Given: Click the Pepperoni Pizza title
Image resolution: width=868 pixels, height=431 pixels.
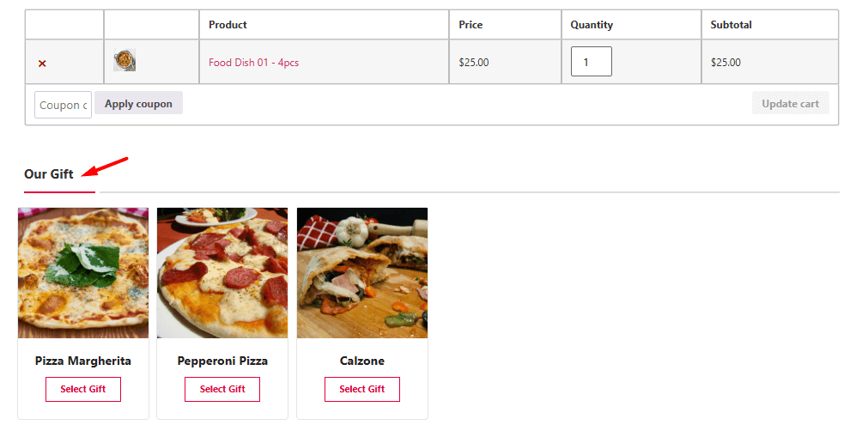Looking at the screenshot, I should (x=222, y=361).
